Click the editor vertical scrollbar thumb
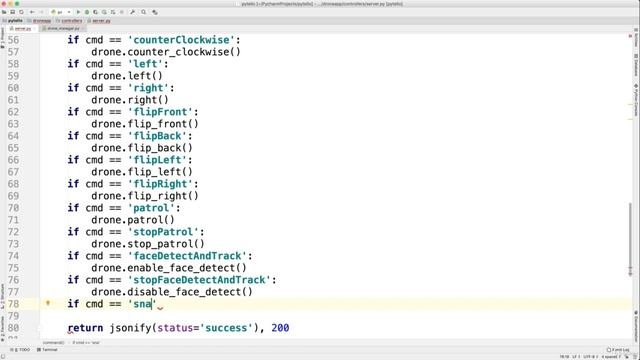Screen dimensions: 640x360 pyautogui.click(x=630, y=239)
